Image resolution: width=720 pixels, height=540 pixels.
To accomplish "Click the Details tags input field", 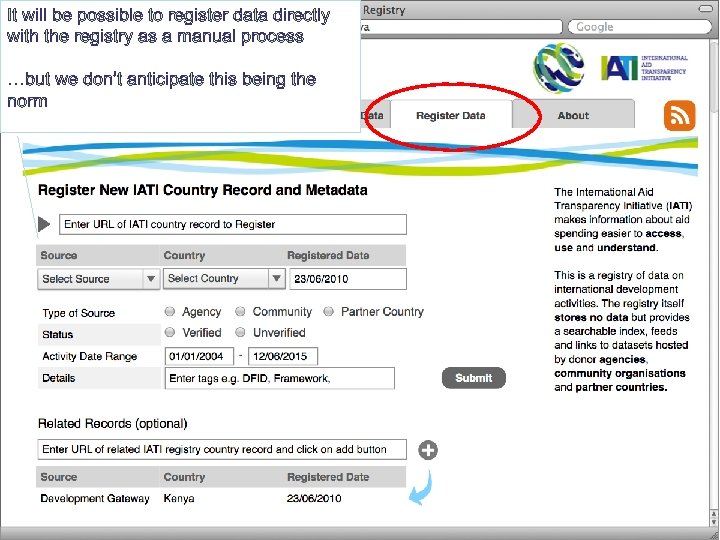I will tap(280, 378).
